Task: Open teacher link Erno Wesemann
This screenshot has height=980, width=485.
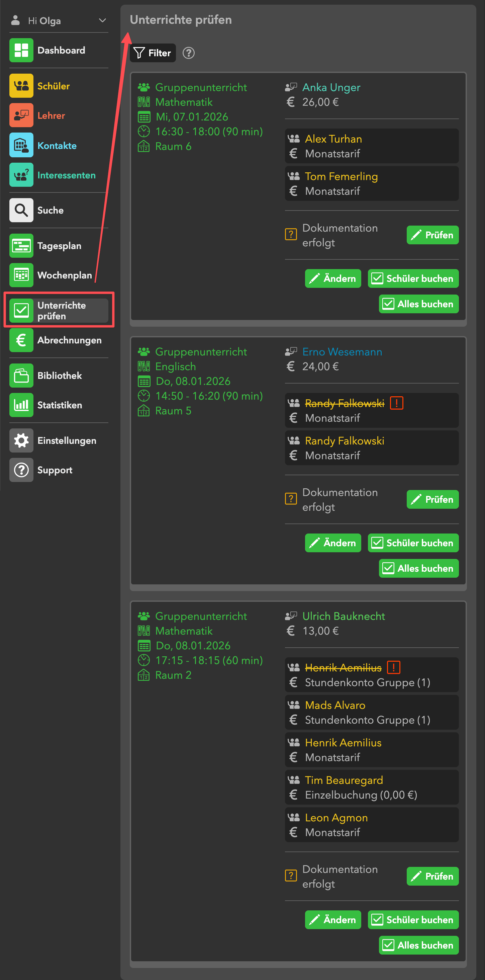Action: (342, 352)
